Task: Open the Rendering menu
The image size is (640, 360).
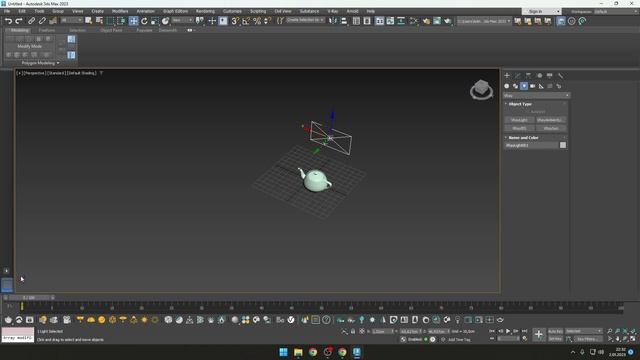Action: (x=205, y=11)
